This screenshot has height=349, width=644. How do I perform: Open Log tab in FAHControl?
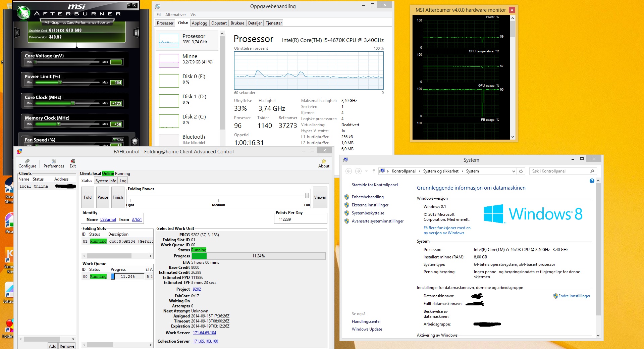(x=123, y=181)
